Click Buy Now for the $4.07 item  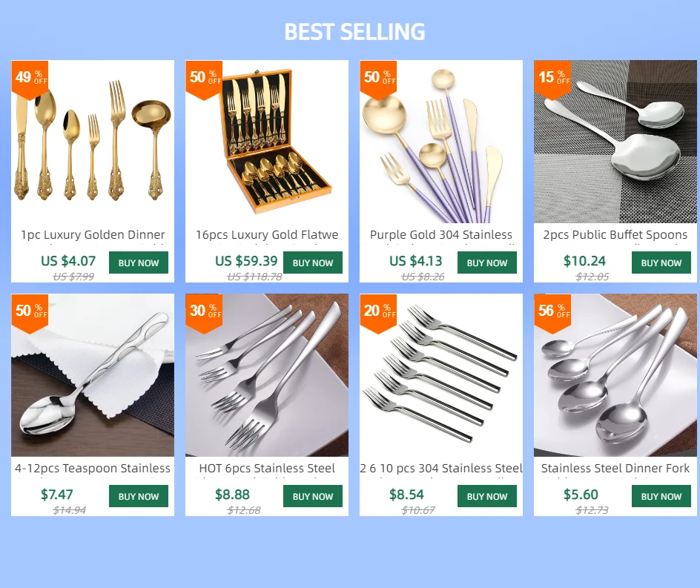(x=139, y=262)
